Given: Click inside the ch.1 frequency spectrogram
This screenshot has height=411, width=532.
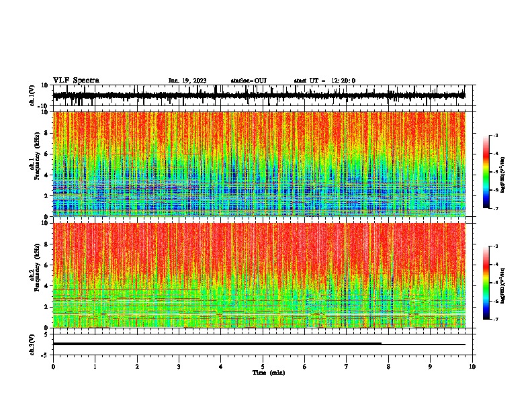Looking at the screenshot, I should (x=259, y=164).
